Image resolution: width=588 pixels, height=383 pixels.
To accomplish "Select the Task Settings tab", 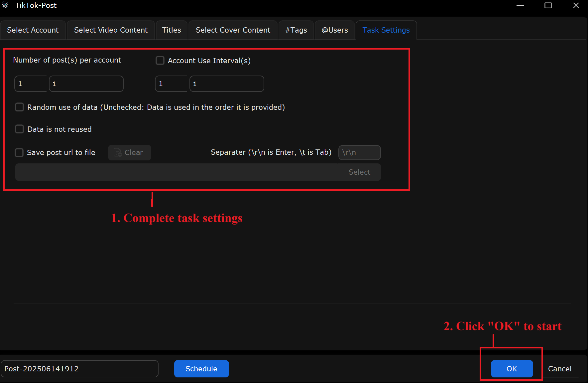I will (x=386, y=30).
